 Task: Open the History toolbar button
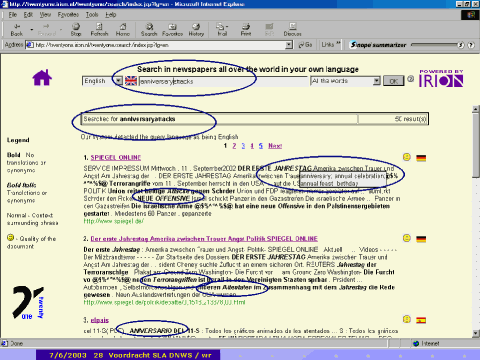click(196, 30)
